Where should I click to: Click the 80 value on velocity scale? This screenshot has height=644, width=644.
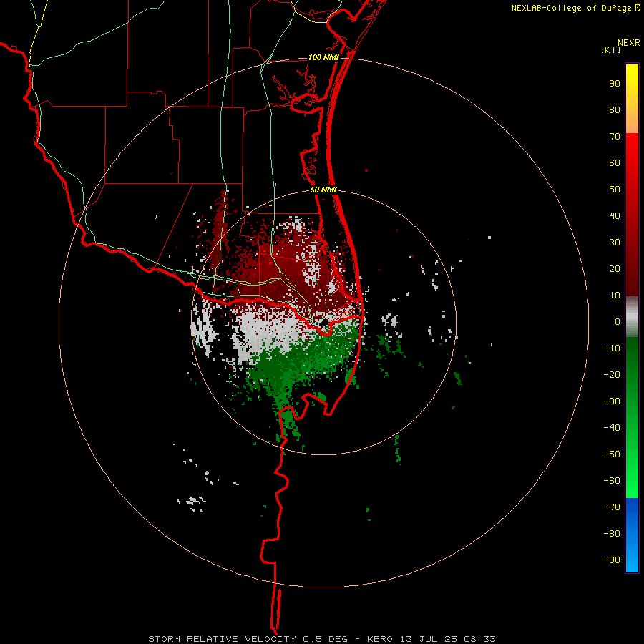point(615,110)
